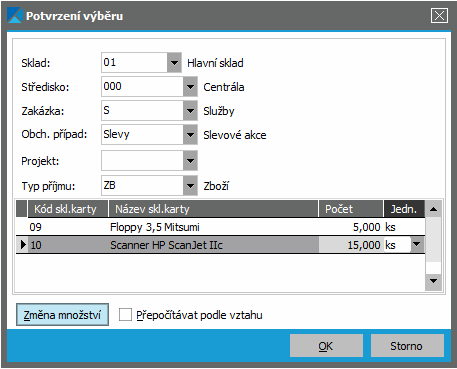The image size is (457, 369).
Task: Expand the Středisko dropdown
Action: tap(190, 87)
